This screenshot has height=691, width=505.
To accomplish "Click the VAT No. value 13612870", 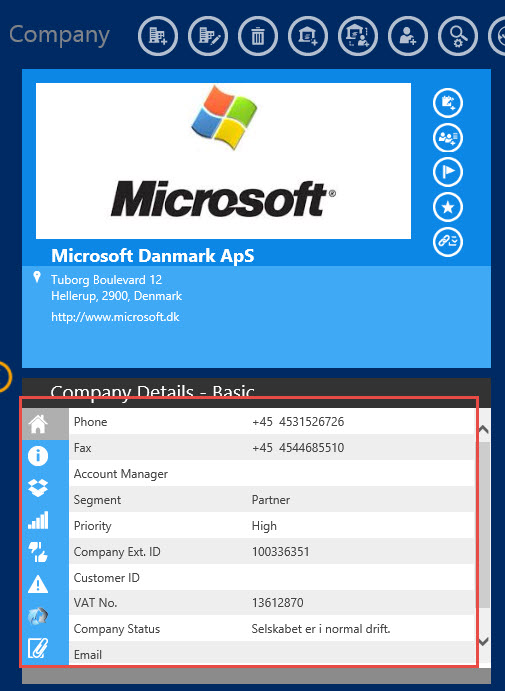I will 277,602.
